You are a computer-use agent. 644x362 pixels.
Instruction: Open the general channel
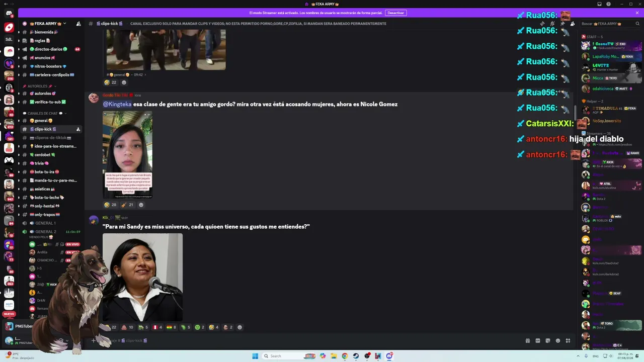point(51,121)
